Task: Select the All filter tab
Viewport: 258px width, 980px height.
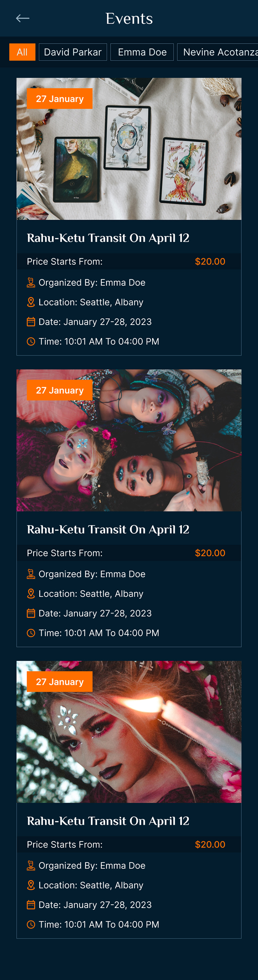Action: (22, 52)
